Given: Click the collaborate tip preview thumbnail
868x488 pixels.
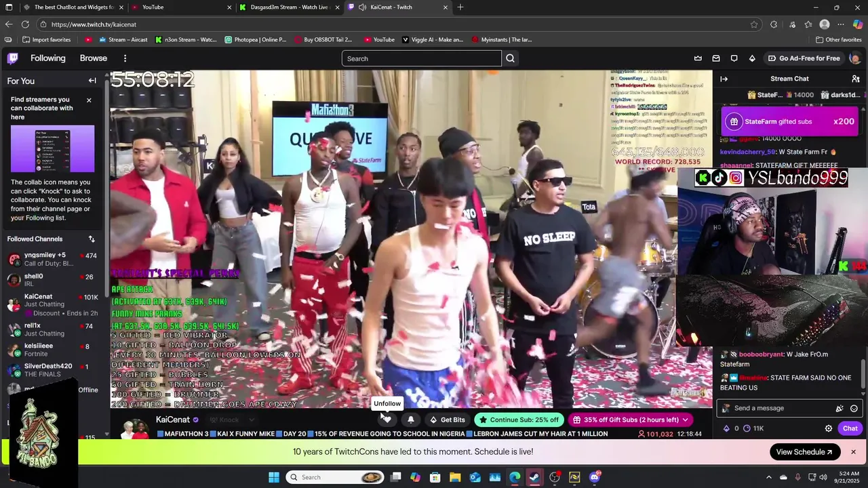Looking at the screenshot, I should pos(52,148).
